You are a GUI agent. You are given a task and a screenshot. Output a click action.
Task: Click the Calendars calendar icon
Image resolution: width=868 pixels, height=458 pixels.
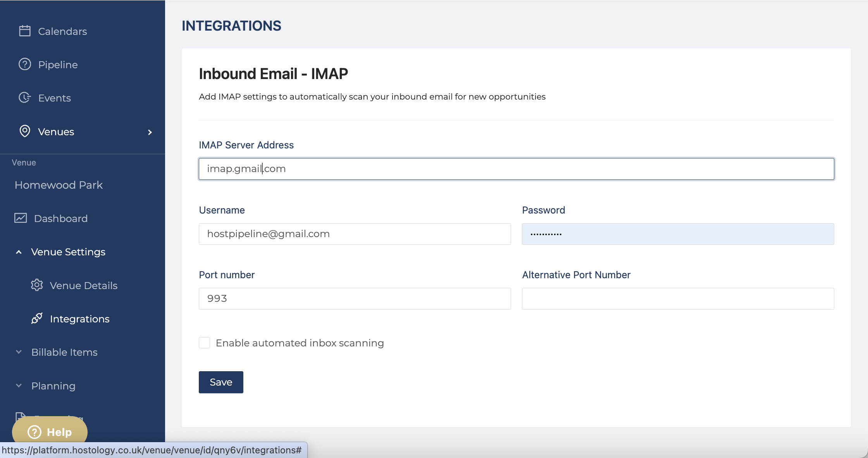tap(25, 31)
